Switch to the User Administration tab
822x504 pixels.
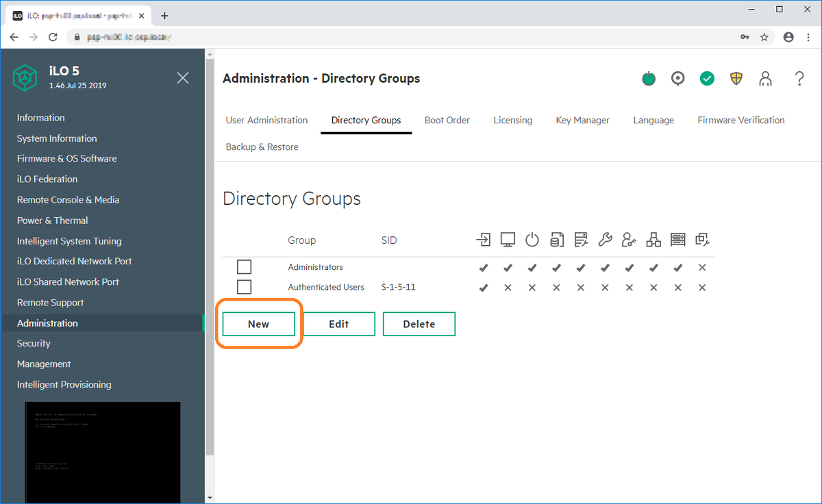266,120
